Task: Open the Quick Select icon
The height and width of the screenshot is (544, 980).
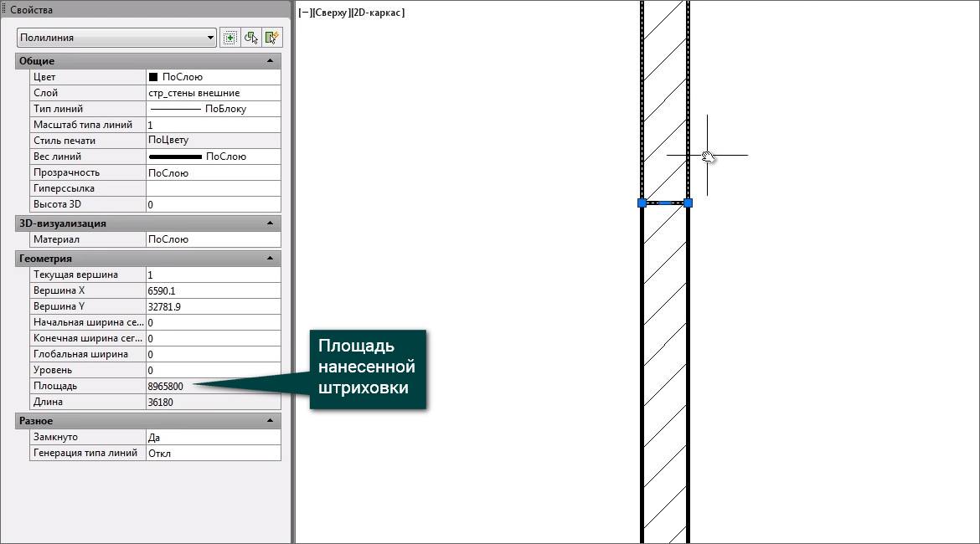Action: (x=271, y=38)
